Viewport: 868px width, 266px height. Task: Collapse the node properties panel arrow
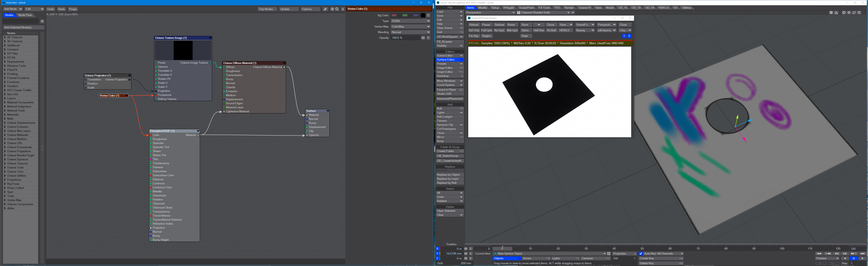[343, 9]
